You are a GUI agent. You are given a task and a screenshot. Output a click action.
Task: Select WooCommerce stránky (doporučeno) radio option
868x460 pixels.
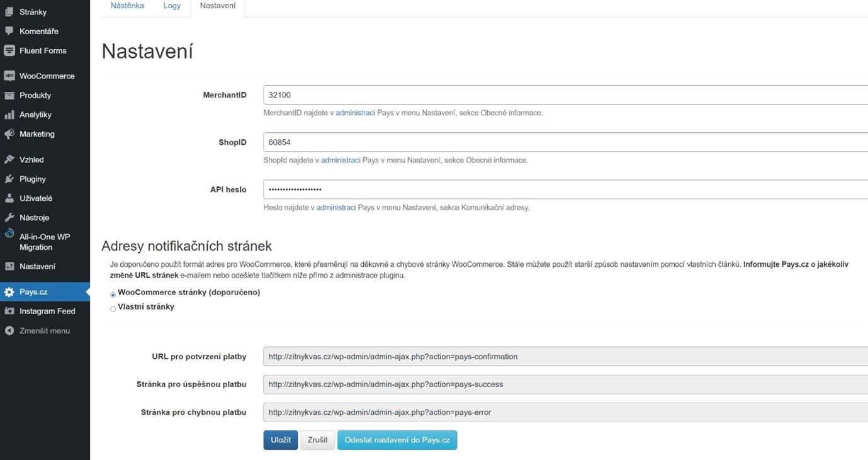point(113,295)
